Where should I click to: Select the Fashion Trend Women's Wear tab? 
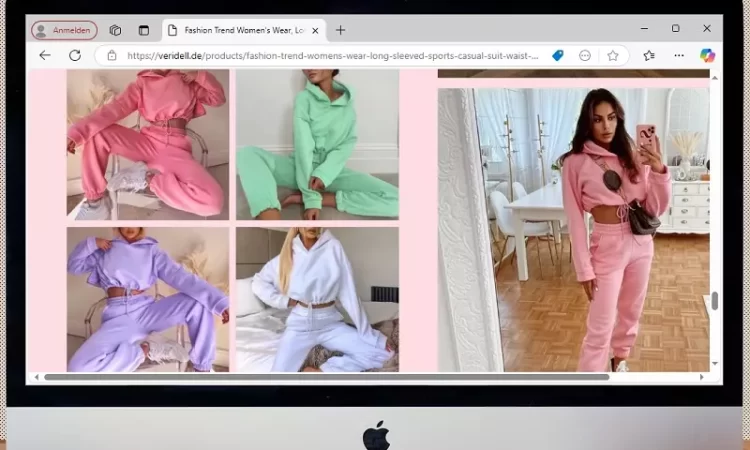244,31
